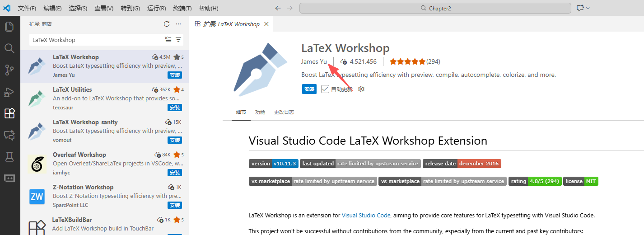Click the vomout publisher name
644x235 pixels.
(62, 140)
